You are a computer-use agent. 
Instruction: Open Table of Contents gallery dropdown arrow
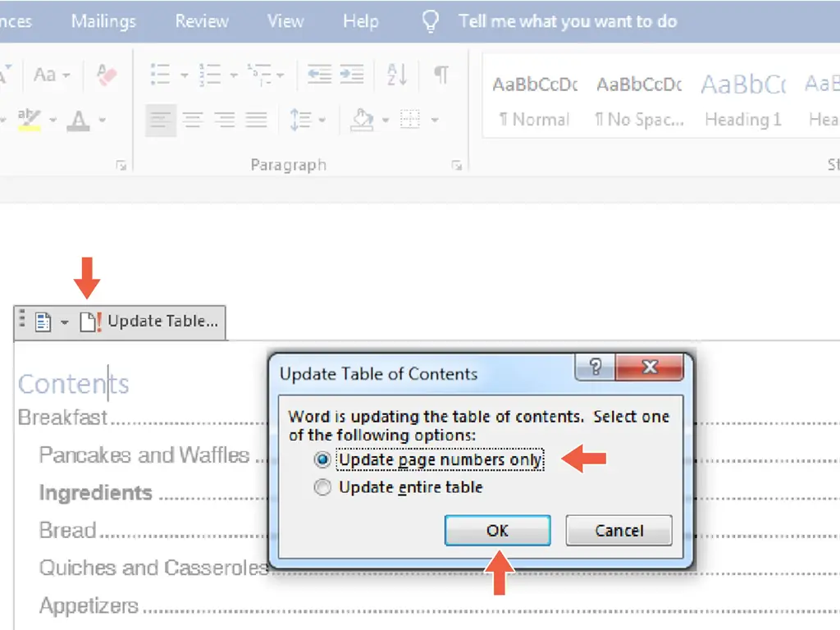click(64, 322)
